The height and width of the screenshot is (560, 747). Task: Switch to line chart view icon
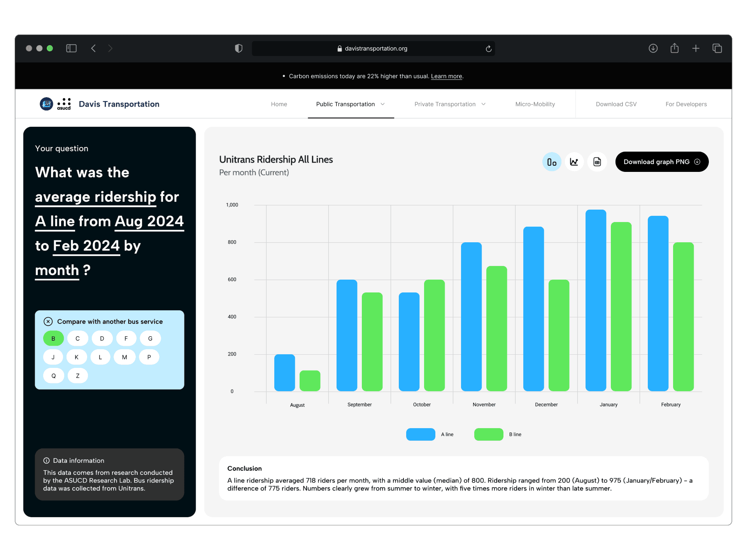pyautogui.click(x=574, y=162)
